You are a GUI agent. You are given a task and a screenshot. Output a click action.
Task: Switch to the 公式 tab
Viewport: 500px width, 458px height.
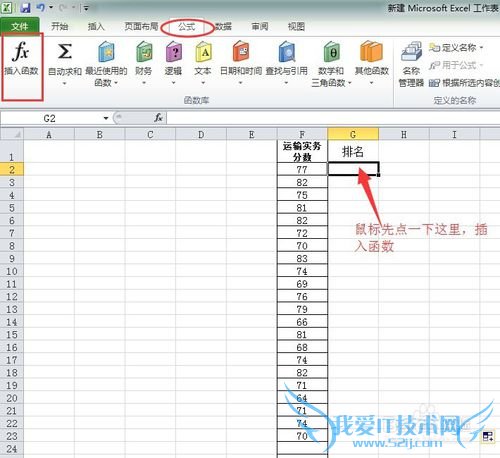[x=187, y=26]
